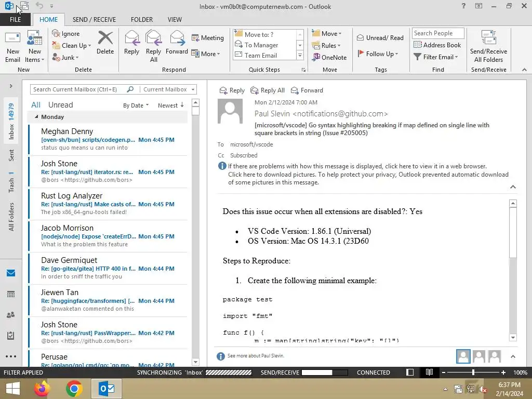Viewport: 532px width, 399px height.
Task: Click Reply in the reading pane
Action: 232,90
